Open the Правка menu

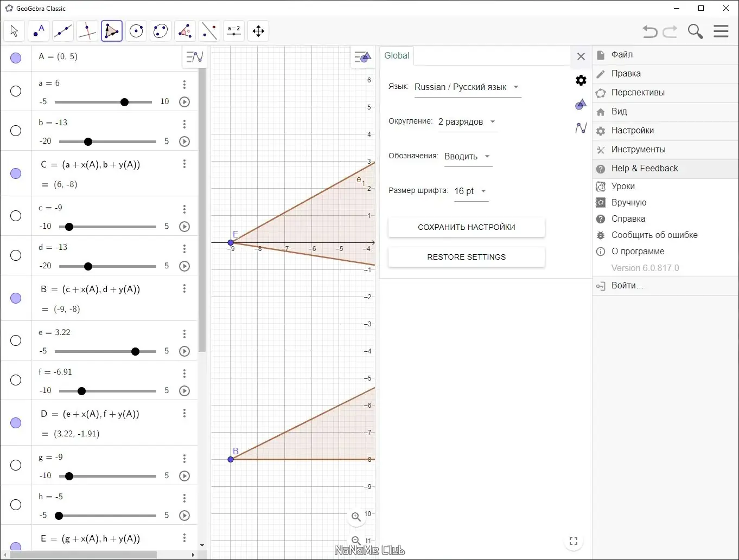pyautogui.click(x=665, y=74)
